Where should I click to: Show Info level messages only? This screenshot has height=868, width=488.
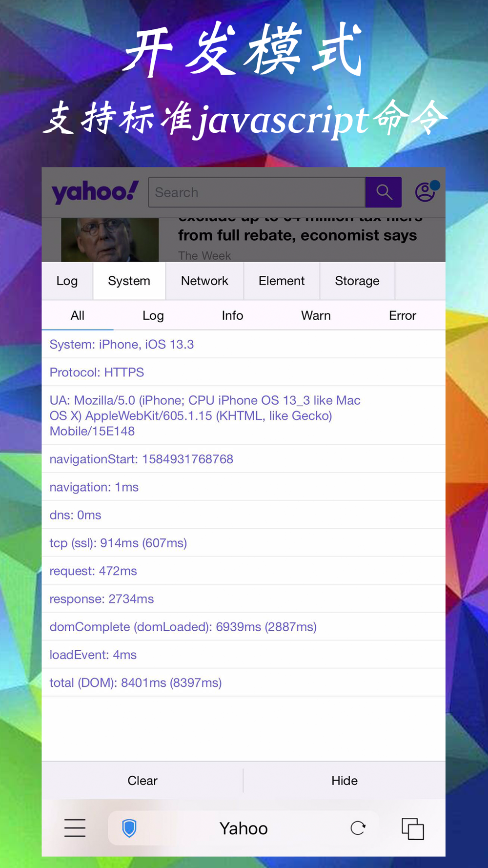click(x=232, y=315)
